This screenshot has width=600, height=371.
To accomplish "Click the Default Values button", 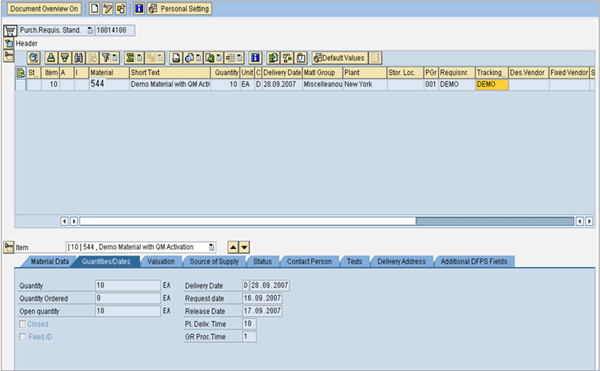I will click(340, 58).
